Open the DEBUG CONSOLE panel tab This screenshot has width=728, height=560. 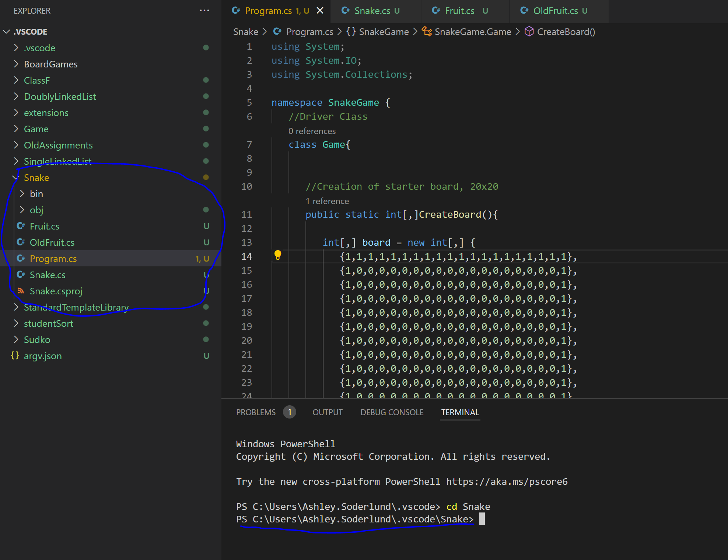pos(392,412)
